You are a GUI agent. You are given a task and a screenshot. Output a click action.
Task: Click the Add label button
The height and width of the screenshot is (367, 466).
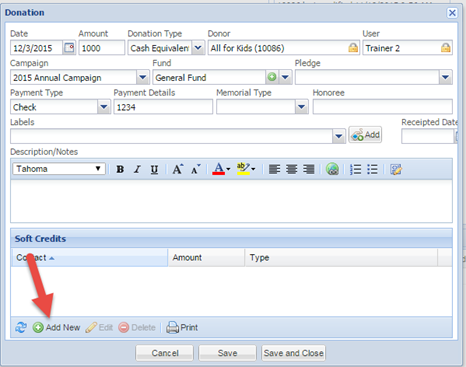click(x=365, y=135)
